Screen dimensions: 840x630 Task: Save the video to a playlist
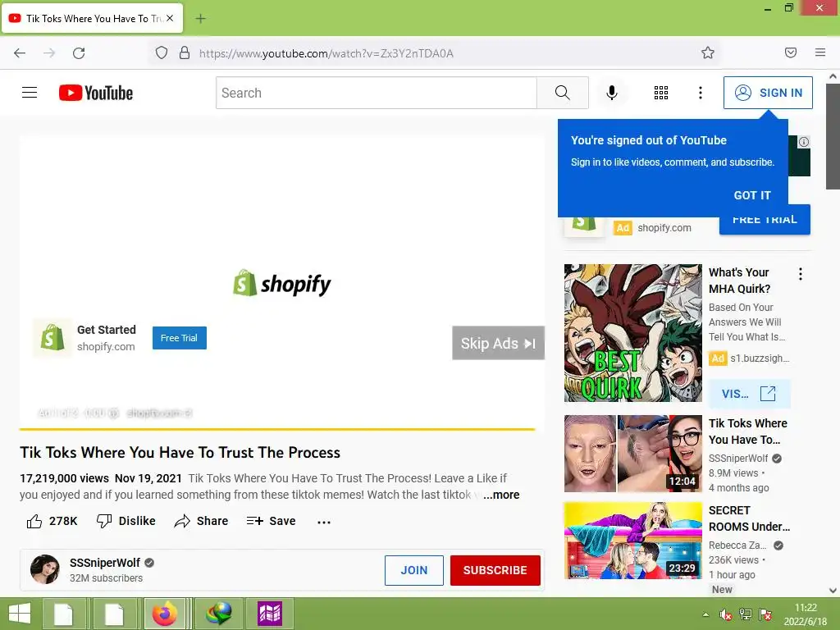pos(271,521)
